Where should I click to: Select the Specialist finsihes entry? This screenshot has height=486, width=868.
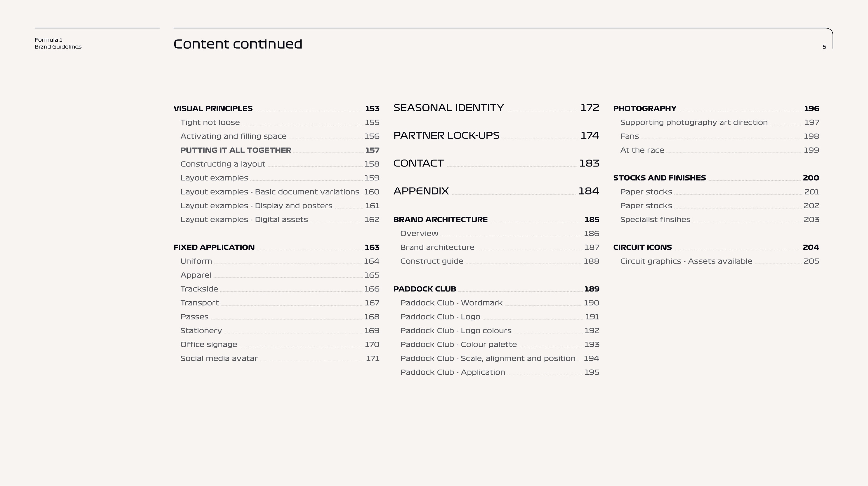[x=655, y=220]
